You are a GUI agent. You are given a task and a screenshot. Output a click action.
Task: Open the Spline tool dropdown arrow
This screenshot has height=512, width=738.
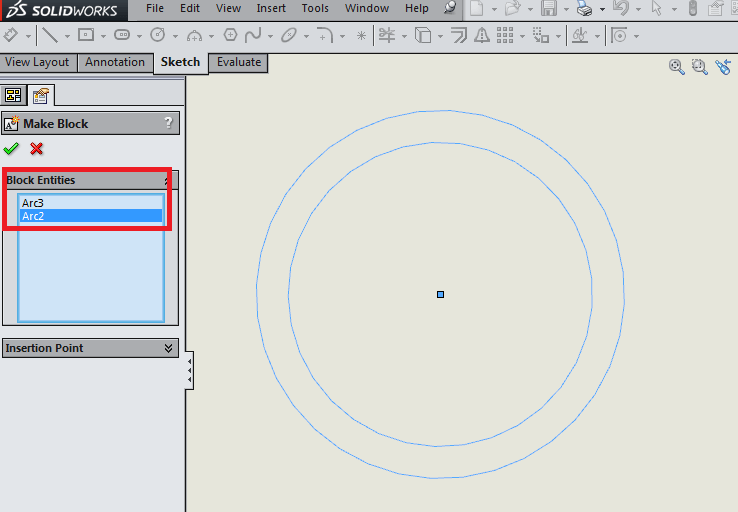click(270, 36)
